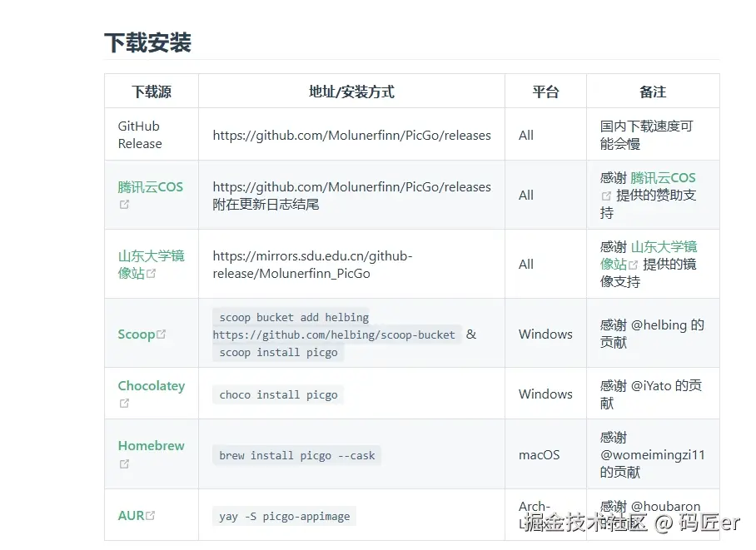Click the yay -S picgo-appimage code
Screen dimensions: 756x550
285,516
